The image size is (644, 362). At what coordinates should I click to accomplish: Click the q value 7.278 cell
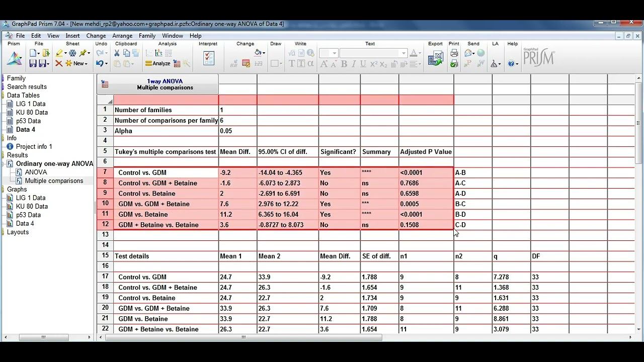coord(511,277)
